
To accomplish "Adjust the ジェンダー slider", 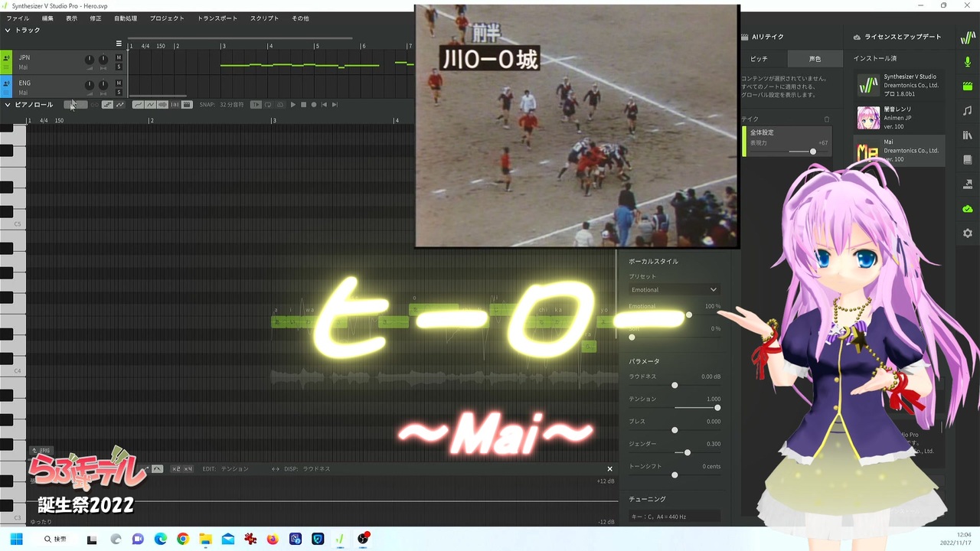I will tap(675, 452).
